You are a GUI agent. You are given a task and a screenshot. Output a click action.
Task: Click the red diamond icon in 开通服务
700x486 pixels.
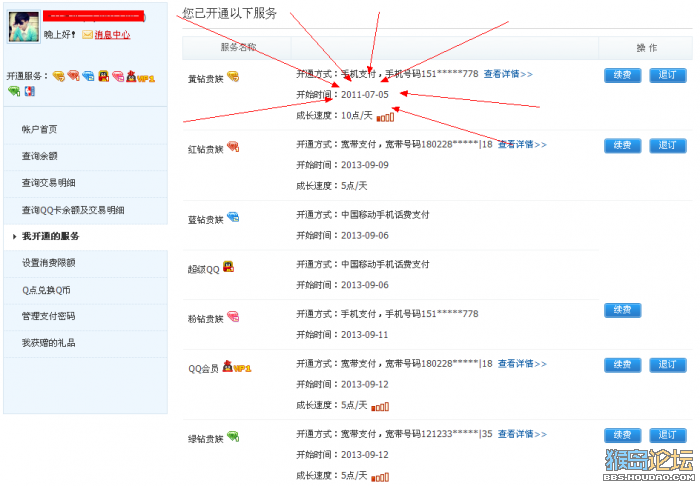pos(73,76)
